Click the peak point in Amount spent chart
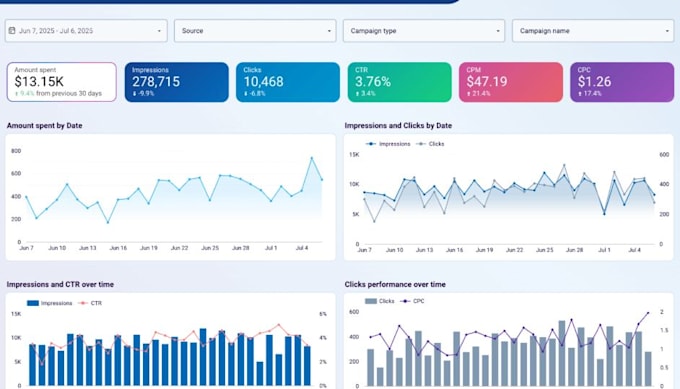Screen dimensions: 680x389 pyautogui.click(x=311, y=158)
